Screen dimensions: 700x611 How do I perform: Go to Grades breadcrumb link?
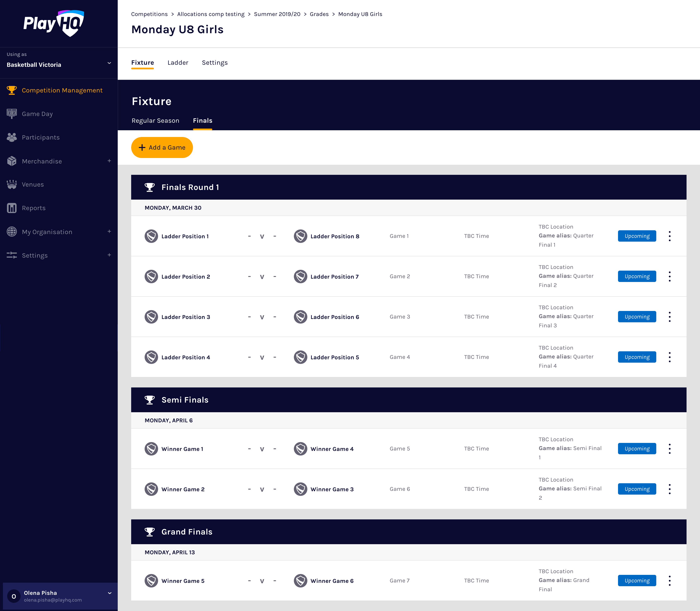click(319, 14)
